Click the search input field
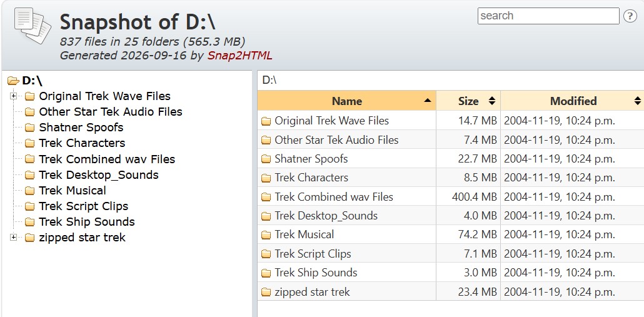The width and height of the screenshot is (644, 317). (548, 16)
